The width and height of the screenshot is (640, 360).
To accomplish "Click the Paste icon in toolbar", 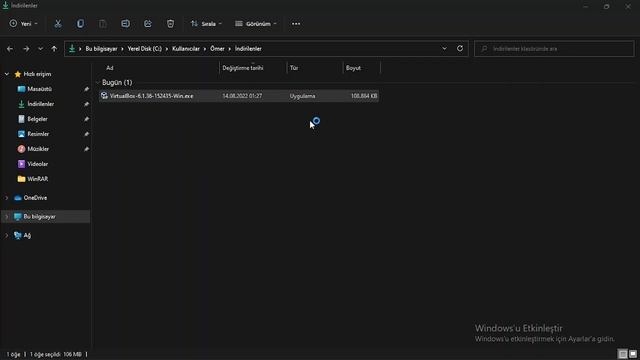I will (x=103, y=24).
